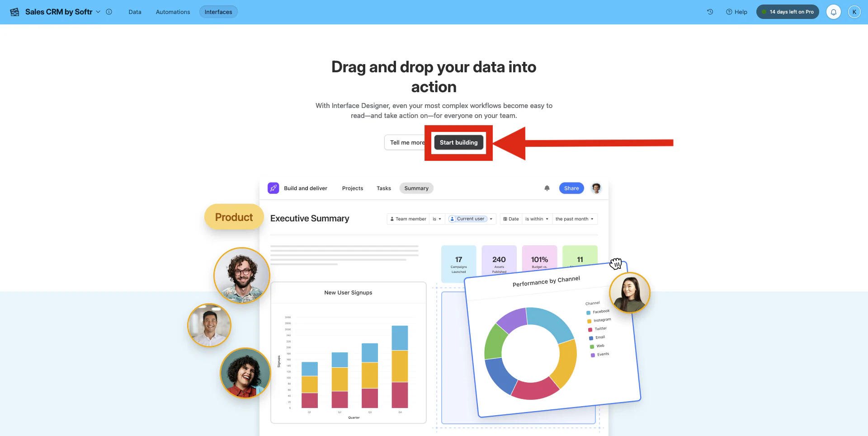
Task: Select the Projects tab in preview
Action: pos(353,188)
